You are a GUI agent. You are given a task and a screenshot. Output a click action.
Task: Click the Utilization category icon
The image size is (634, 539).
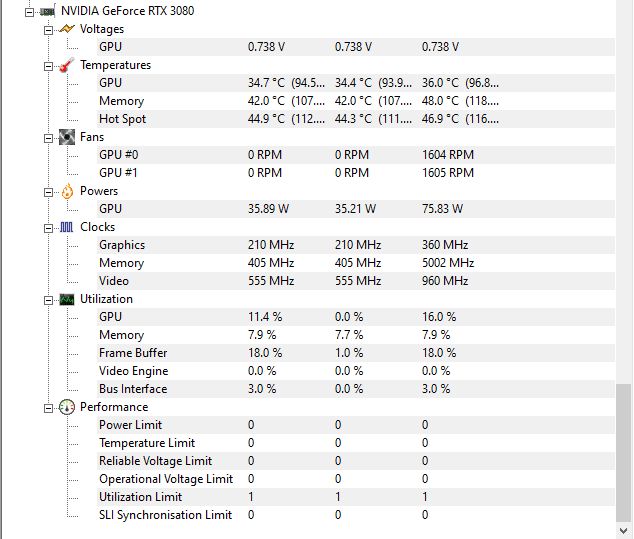click(x=66, y=299)
